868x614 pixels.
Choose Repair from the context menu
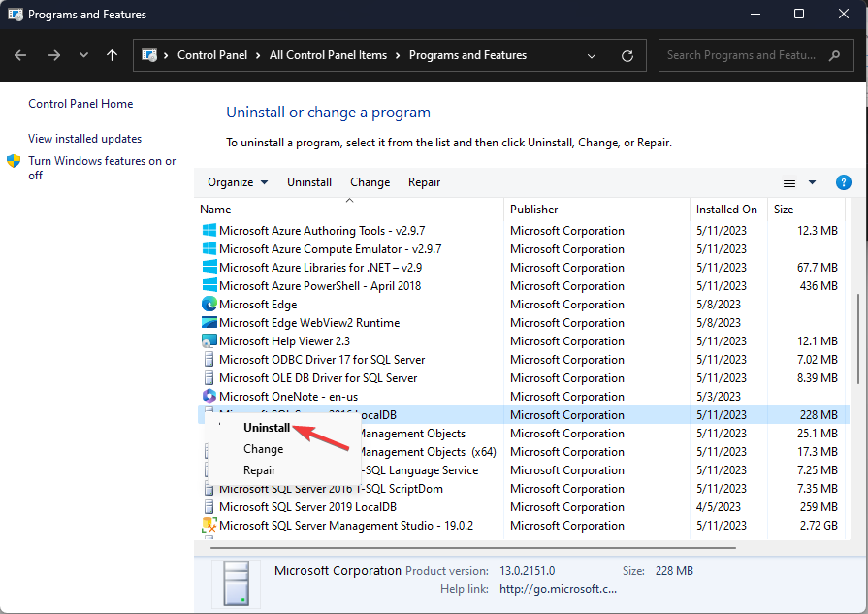point(259,469)
